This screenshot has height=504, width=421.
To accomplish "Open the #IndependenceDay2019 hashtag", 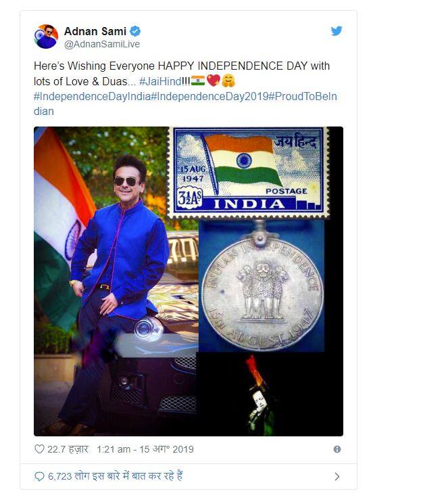I will tap(209, 97).
